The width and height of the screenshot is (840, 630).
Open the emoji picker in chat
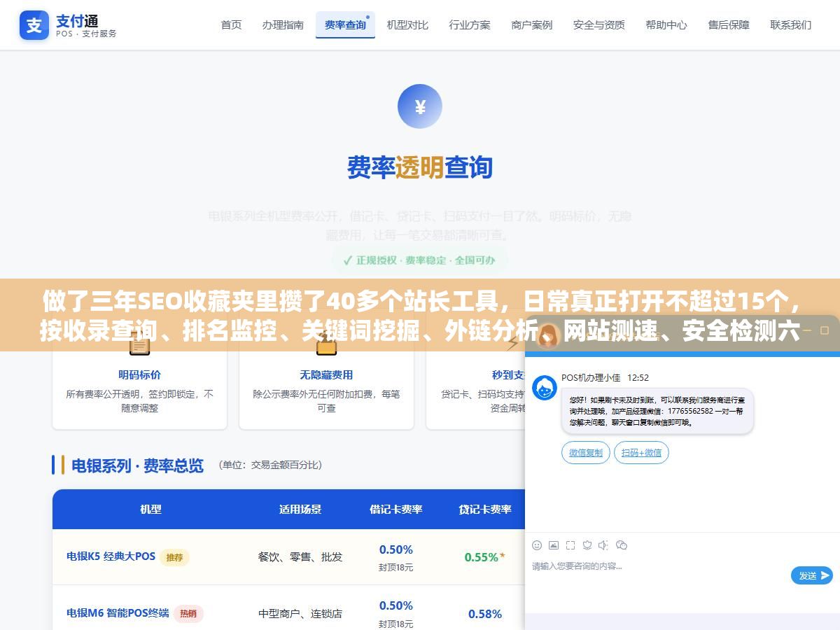tap(537, 545)
